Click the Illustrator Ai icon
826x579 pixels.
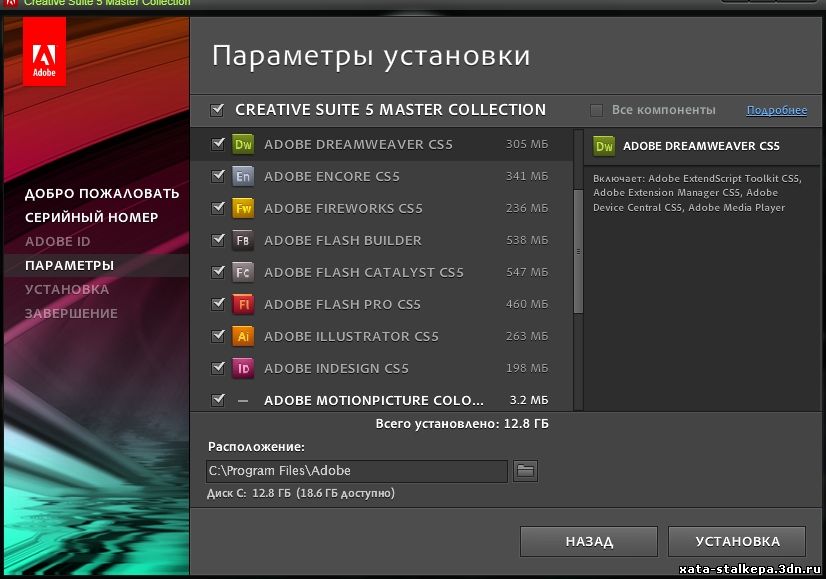243,336
